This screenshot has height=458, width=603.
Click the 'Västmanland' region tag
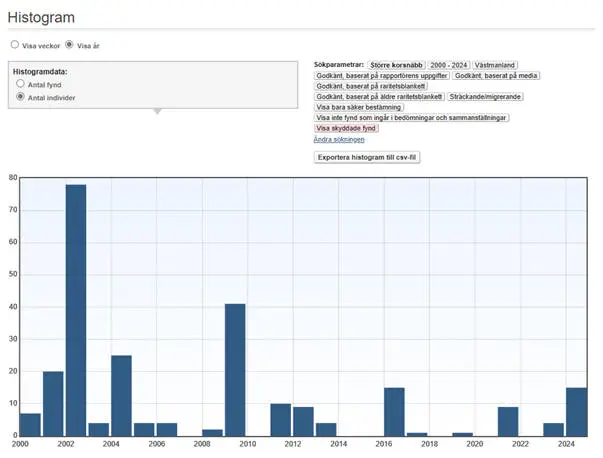(x=495, y=64)
